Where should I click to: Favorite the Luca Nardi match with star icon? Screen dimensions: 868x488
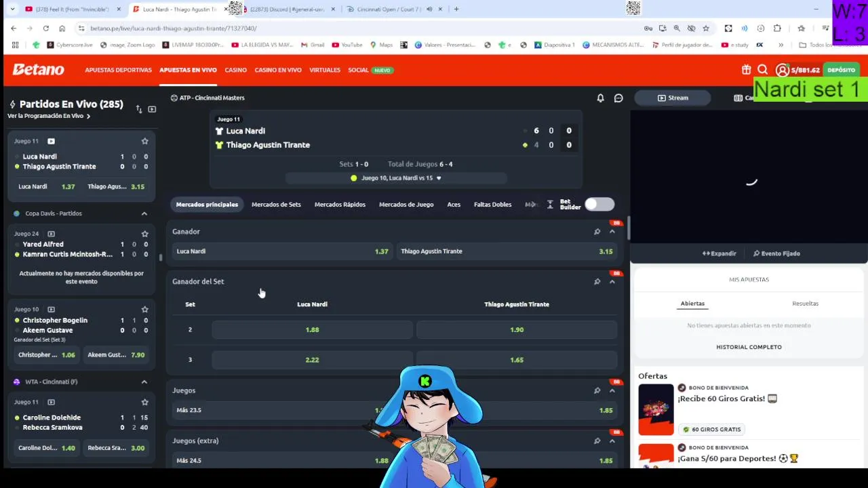[144, 141]
